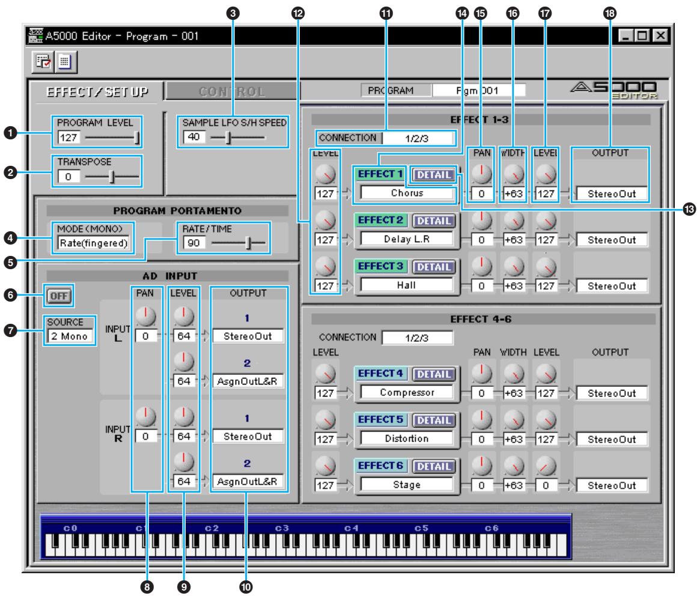The height and width of the screenshot is (596, 700).
Task: Open the EFFECT 4-6 CONNECTION selector
Action: (417, 338)
